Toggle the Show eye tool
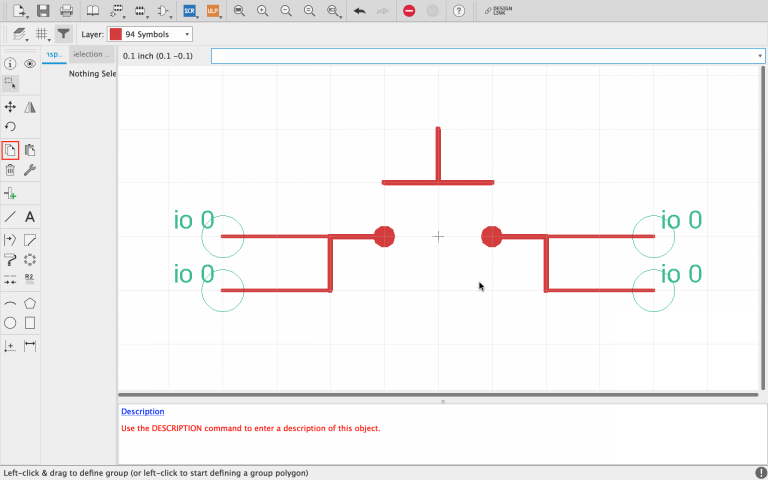This screenshot has width=768, height=480. 30,64
